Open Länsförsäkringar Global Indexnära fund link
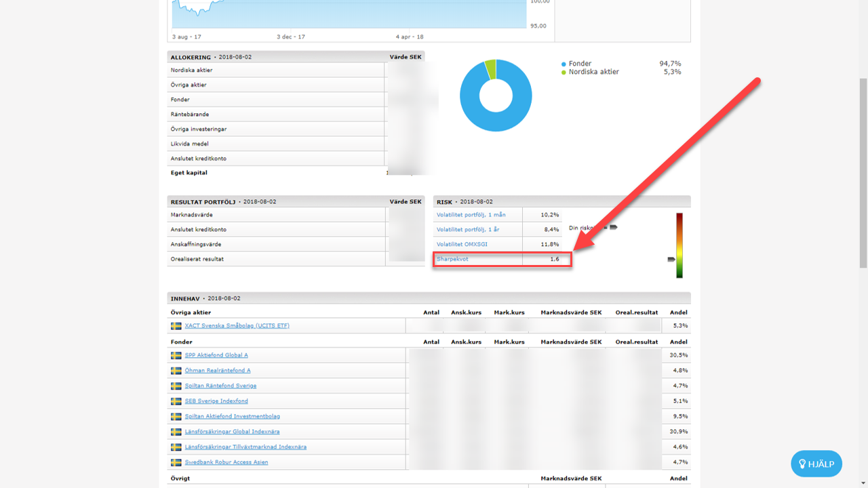Image resolution: width=868 pixels, height=488 pixels. point(232,432)
